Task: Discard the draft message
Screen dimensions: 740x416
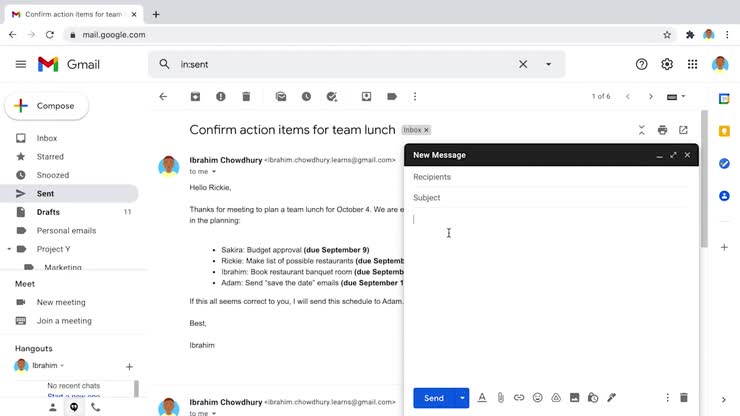Action: click(684, 398)
